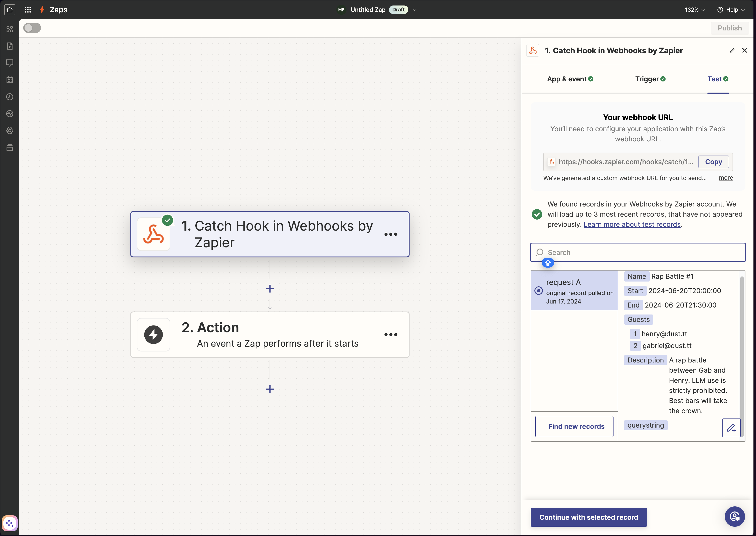Click the HF account avatar
Image resolution: width=756 pixels, height=536 pixels.
(341, 10)
